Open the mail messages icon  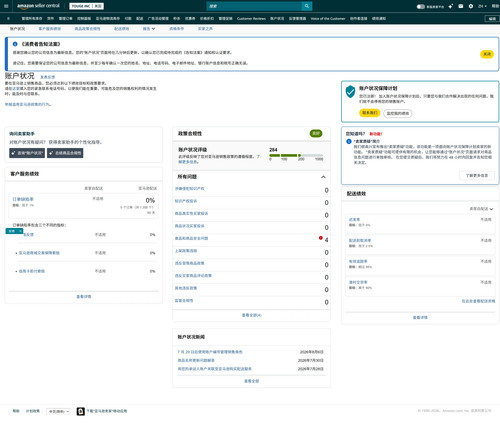(461, 6)
